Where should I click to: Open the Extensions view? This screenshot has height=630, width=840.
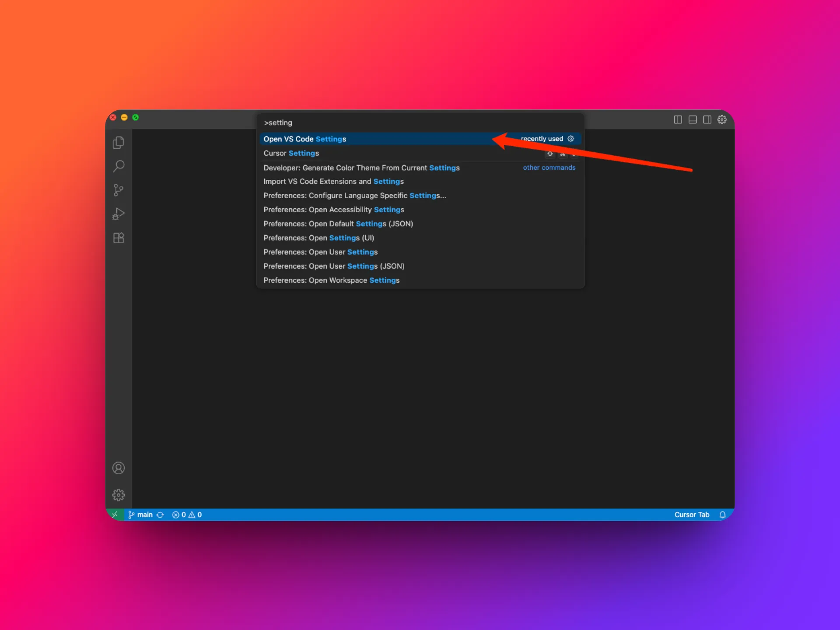pos(119,238)
